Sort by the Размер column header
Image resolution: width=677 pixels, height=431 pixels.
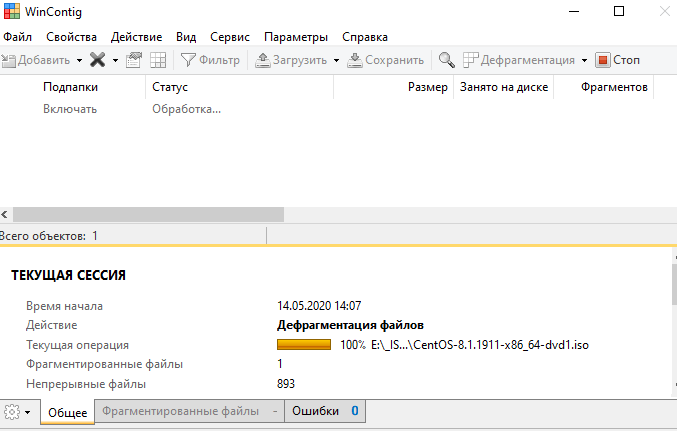[x=427, y=88]
